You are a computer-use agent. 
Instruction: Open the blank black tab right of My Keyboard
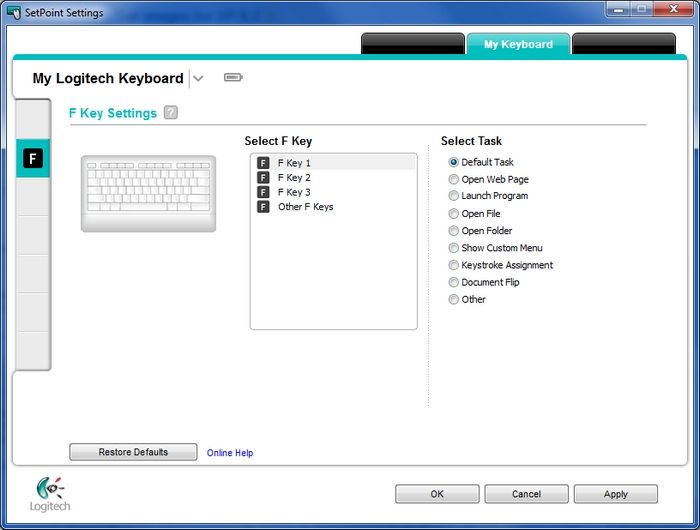point(624,44)
